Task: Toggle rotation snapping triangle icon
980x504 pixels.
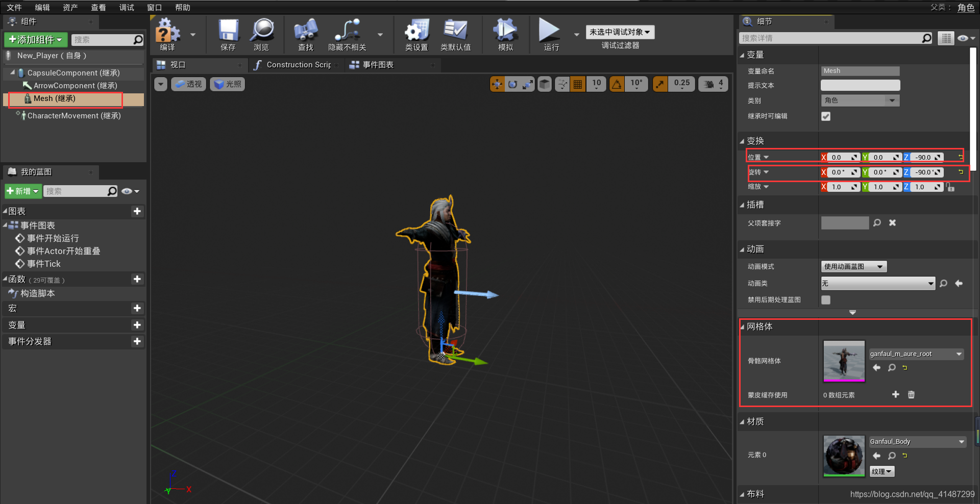Action: 617,84
